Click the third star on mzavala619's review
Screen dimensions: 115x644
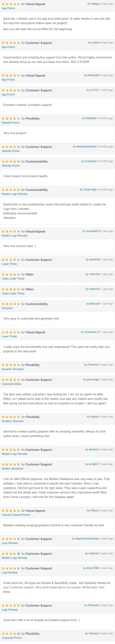(x=11, y=231)
